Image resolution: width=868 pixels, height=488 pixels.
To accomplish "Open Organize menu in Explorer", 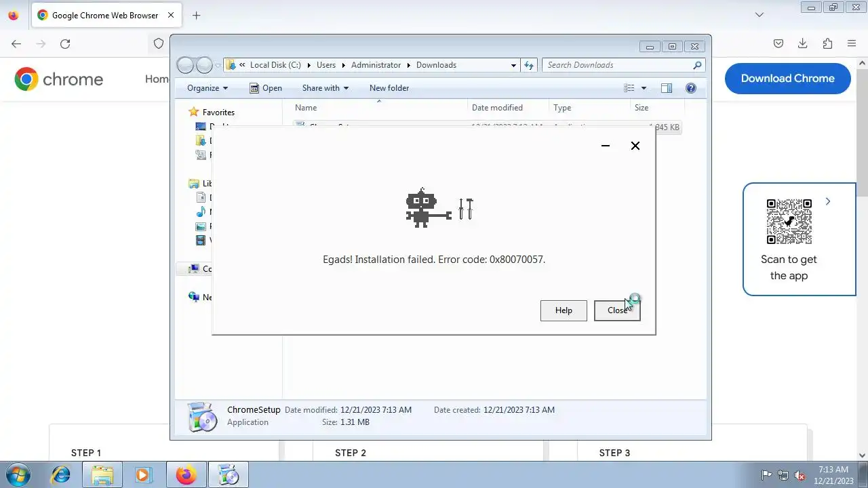I will tap(208, 88).
